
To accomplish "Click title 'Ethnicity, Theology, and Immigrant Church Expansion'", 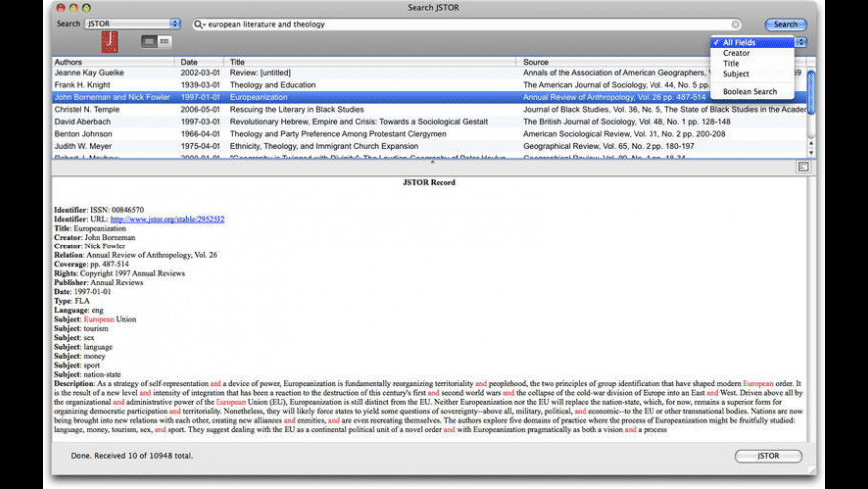I will (x=324, y=146).
